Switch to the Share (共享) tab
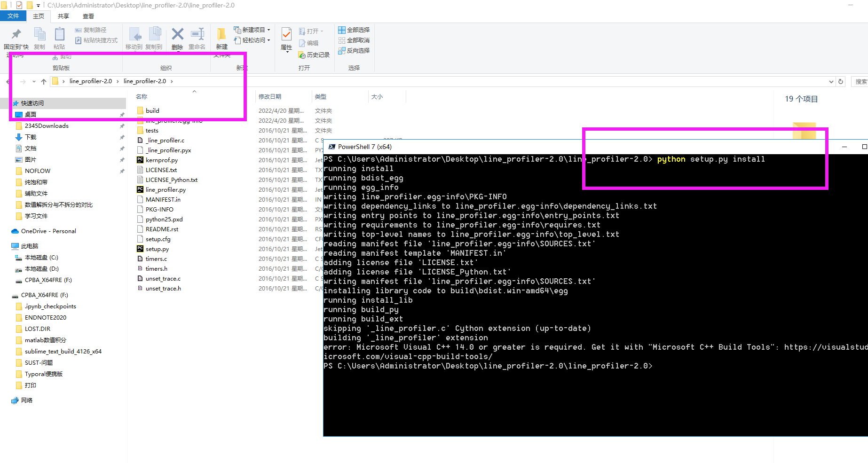Image resolution: width=868 pixels, height=463 pixels. point(63,16)
